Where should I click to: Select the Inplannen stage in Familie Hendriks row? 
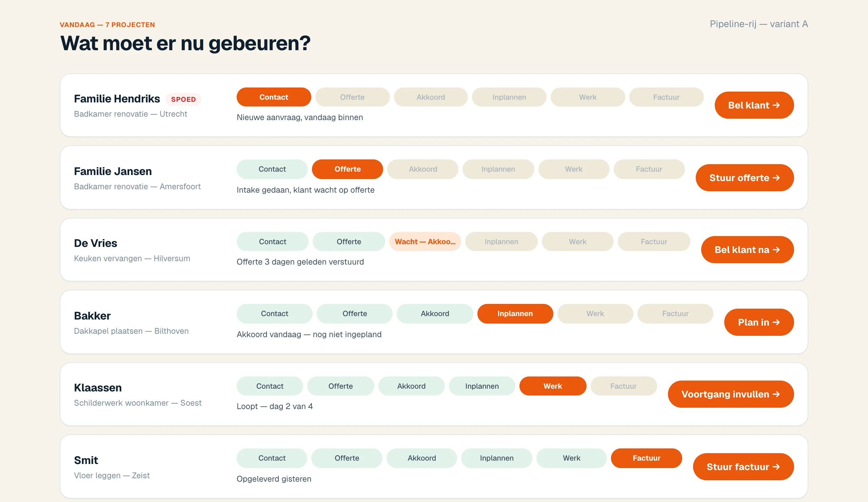point(509,97)
